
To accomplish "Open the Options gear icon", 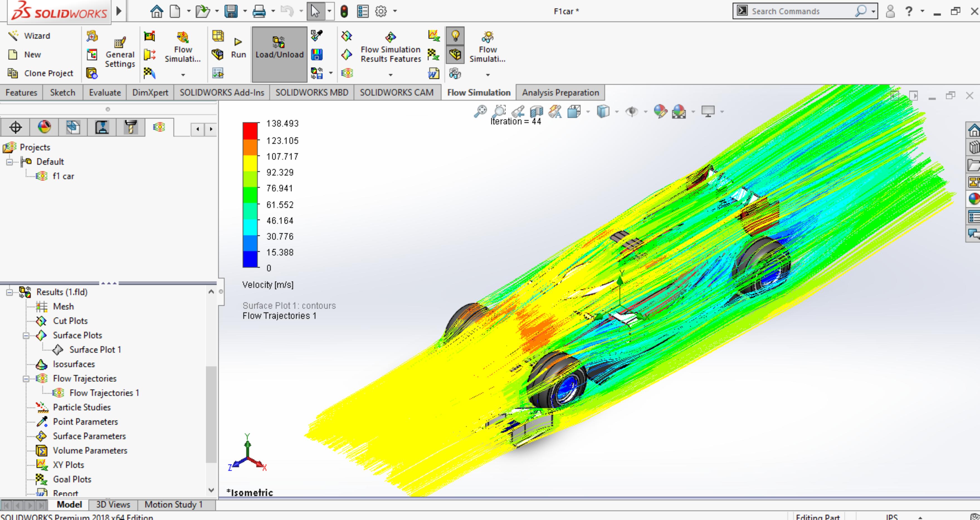I will pos(381,11).
